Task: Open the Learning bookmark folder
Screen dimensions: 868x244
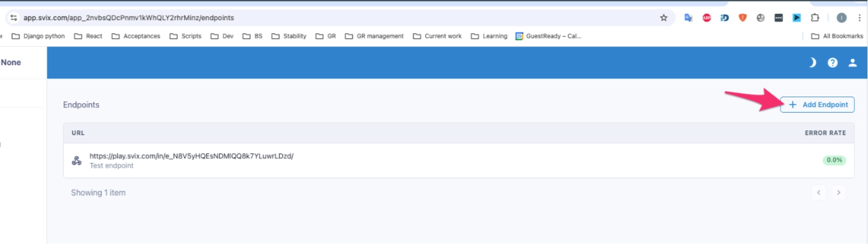Action: coord(489,36)
